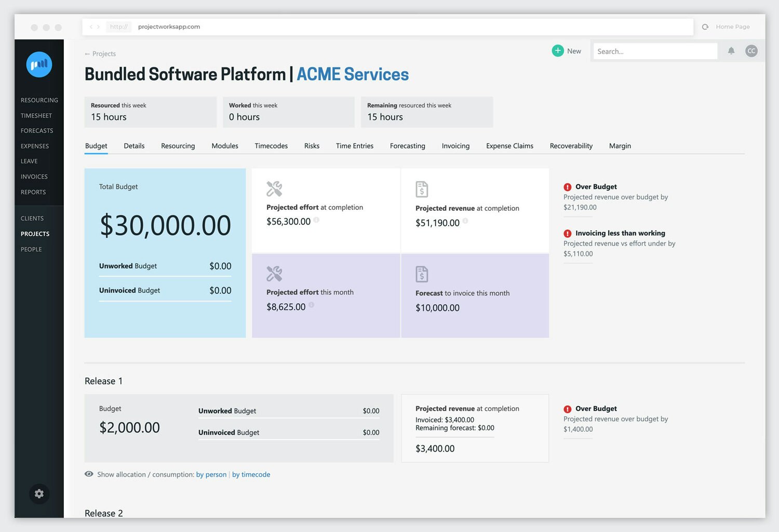The image size is (779, 532).
Task: Click the Projectworks logo icon
Action: pos(39,65)
